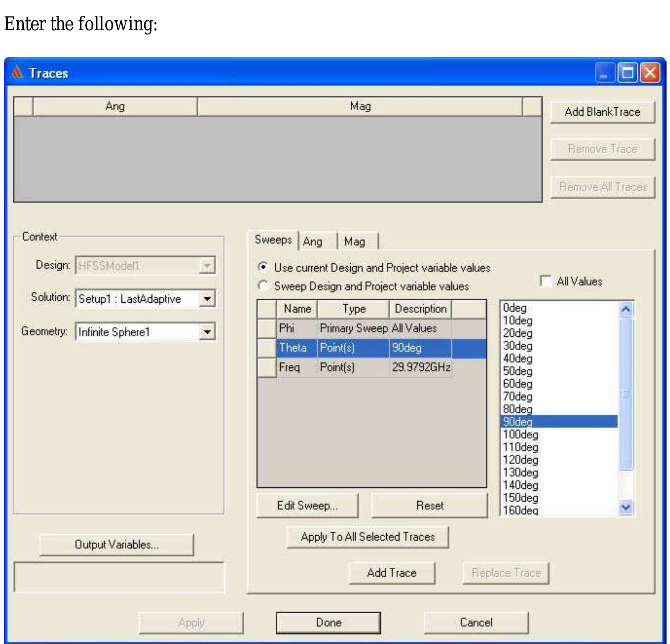Switch to the Mag tab
Viewport: 670px width, 644px height.
click(355, 241)
